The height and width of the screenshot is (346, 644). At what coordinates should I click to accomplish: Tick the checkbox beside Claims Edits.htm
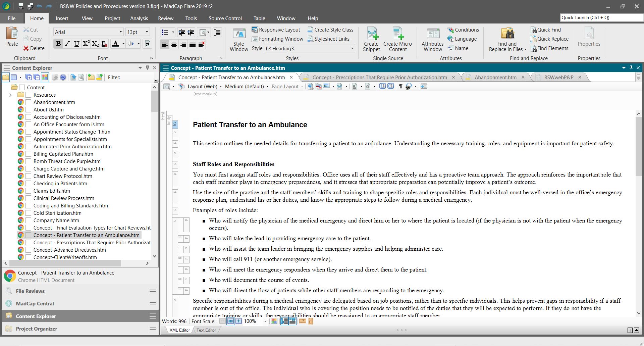[29, 191]
